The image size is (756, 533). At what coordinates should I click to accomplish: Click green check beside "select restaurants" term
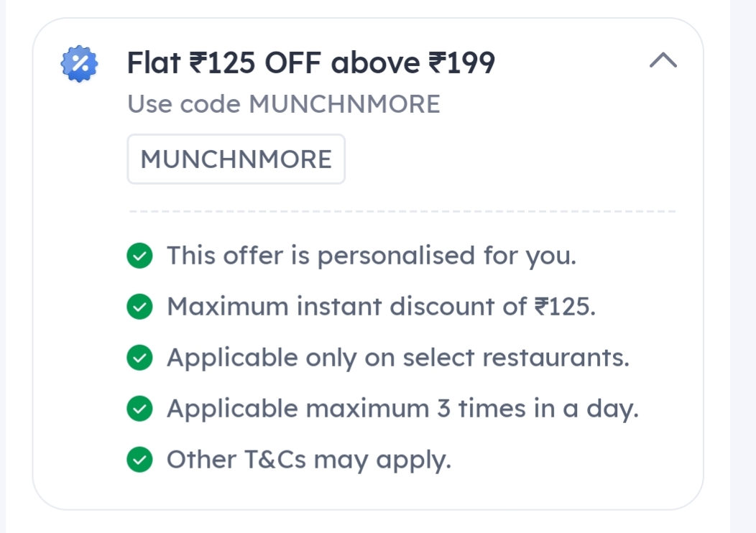pyautogui.click(x=139, y=358)
